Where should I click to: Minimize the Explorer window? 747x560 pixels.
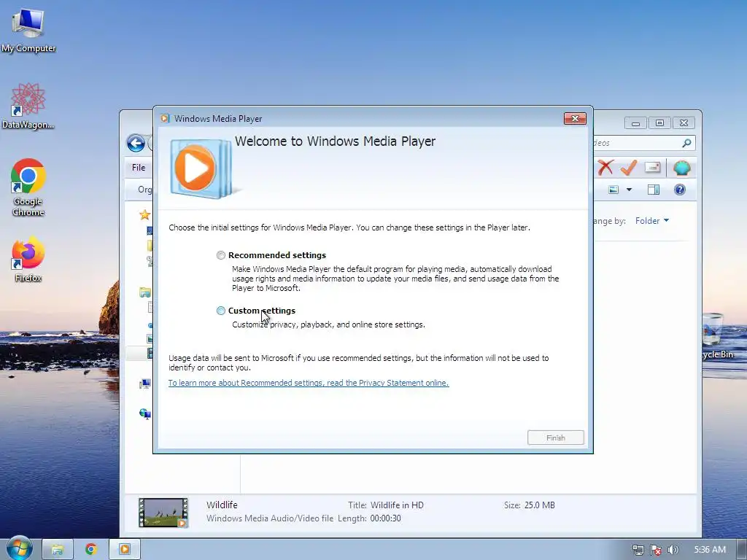635,123
